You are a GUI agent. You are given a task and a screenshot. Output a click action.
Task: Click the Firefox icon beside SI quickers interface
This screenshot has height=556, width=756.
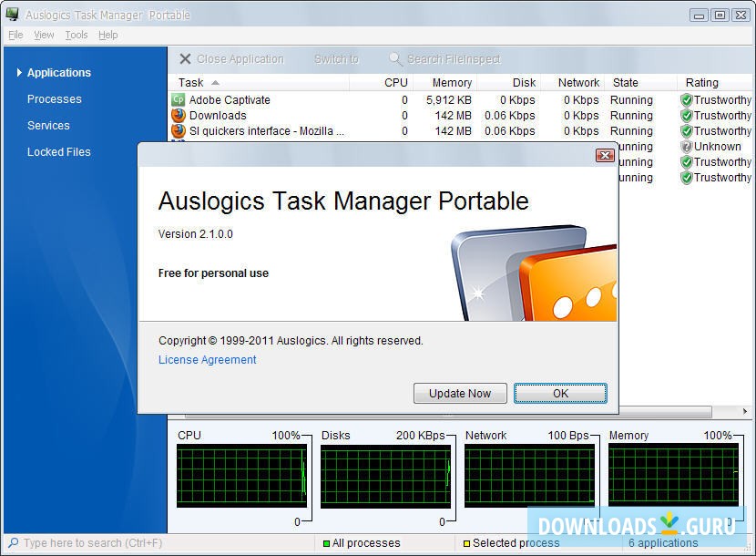(179, 130)
